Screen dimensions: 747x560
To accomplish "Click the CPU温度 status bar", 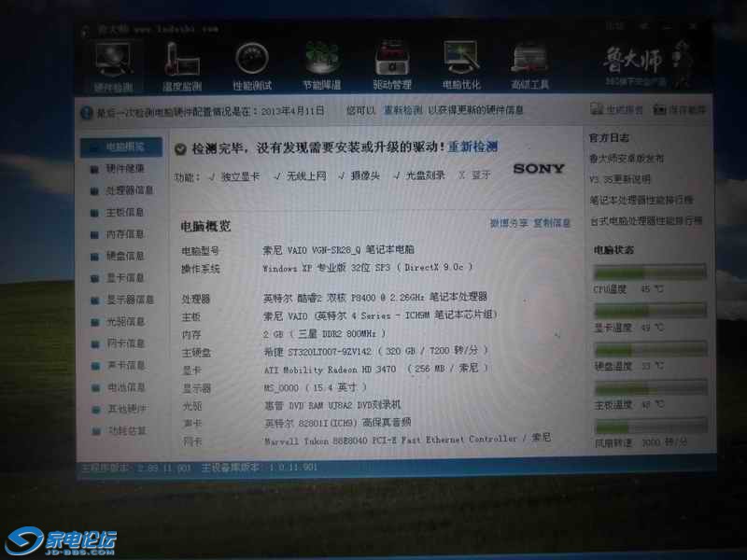I will pyautogui.click(x=650, y=273).
